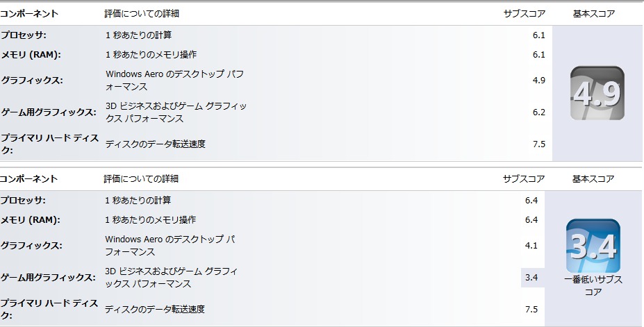This screenshot has height=327, width=644.
Task: Click the メモリ (RAM) label in lower table
Action: click(x=31, y=220)
